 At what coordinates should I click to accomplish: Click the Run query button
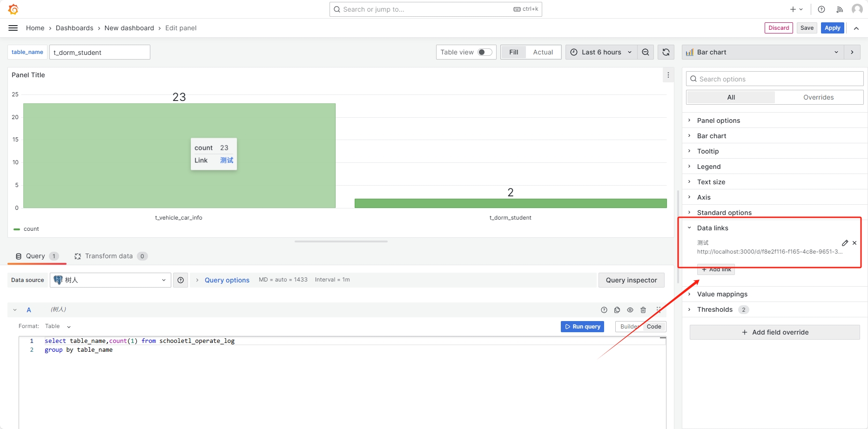tap(582, 327)
